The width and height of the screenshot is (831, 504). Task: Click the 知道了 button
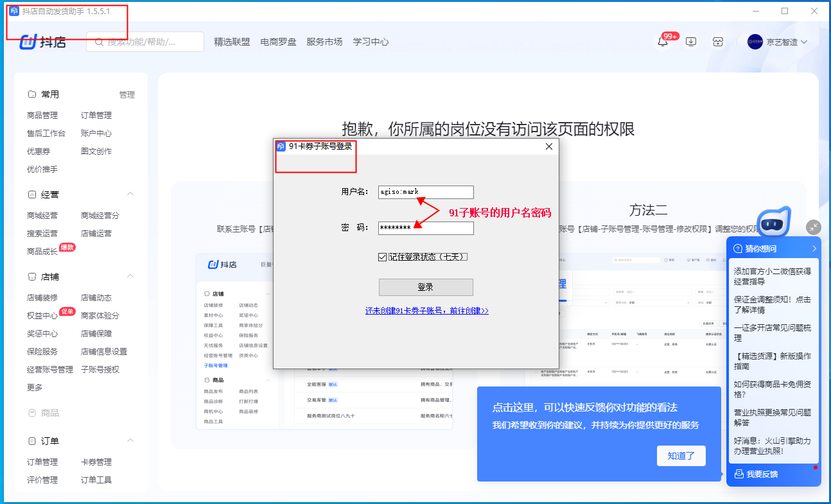pyautogui.click(x=681, y=456)
